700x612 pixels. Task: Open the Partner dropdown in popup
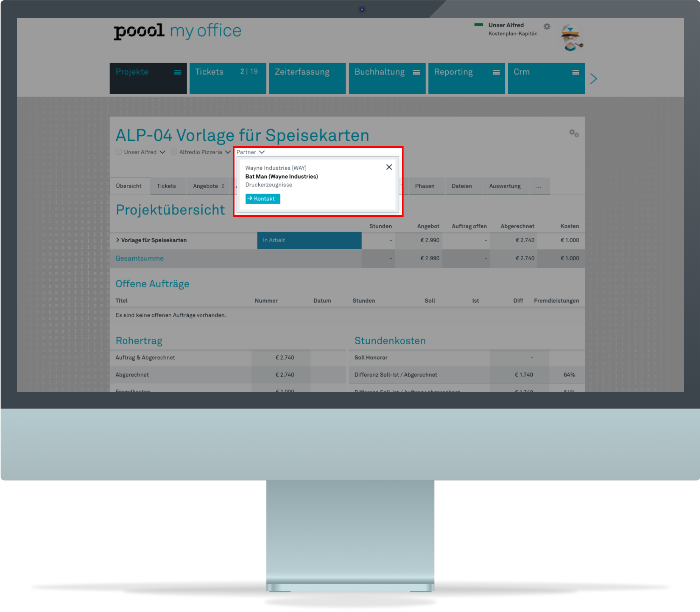251,152
